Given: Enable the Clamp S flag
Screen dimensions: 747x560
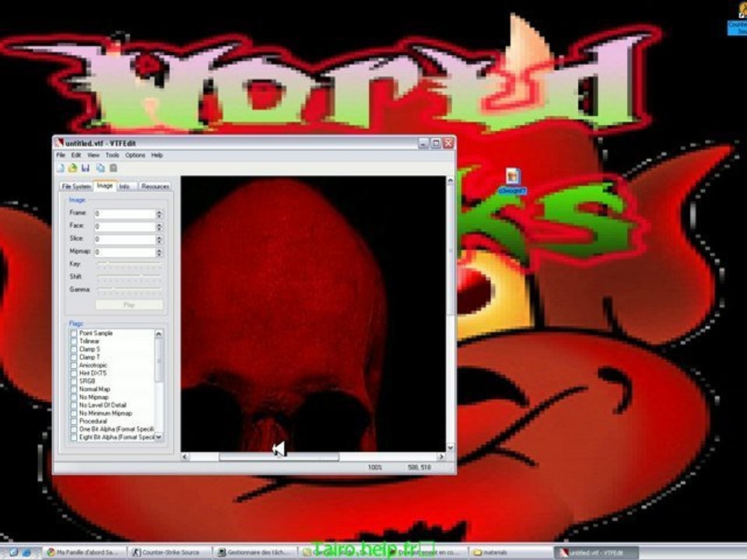Looking at the screenshot, I should pyautogui.click(x=74, y=349).
